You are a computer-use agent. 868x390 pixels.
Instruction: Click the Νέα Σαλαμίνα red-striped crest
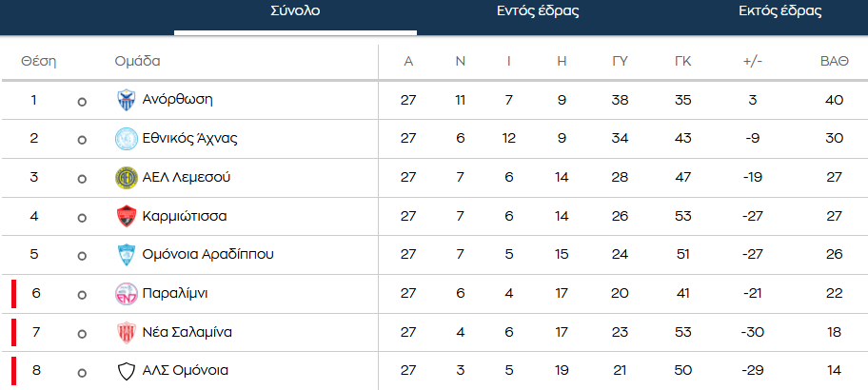[127, 333]
